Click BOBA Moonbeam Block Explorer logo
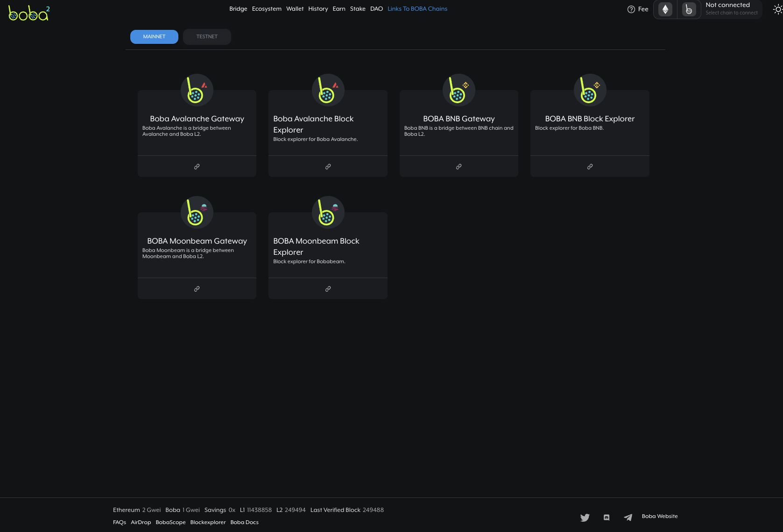The image size is (783, 532). click(x=328, y=212)
